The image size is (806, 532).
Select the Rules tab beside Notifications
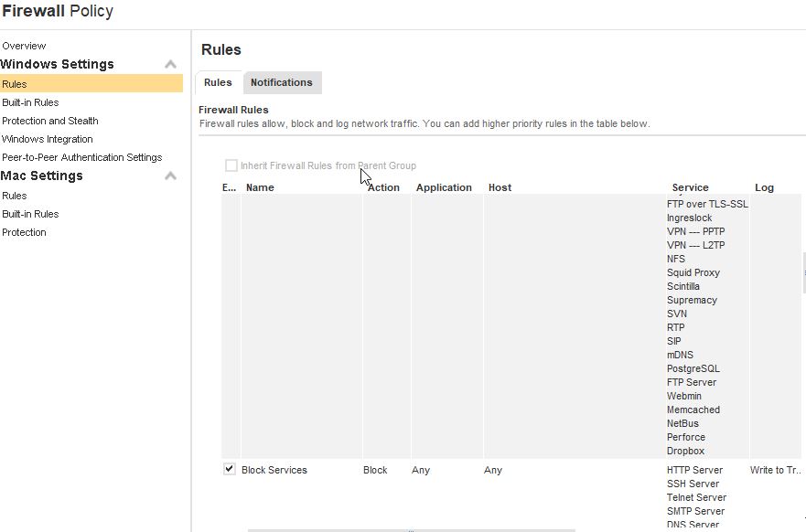click(x=218, y=82)
